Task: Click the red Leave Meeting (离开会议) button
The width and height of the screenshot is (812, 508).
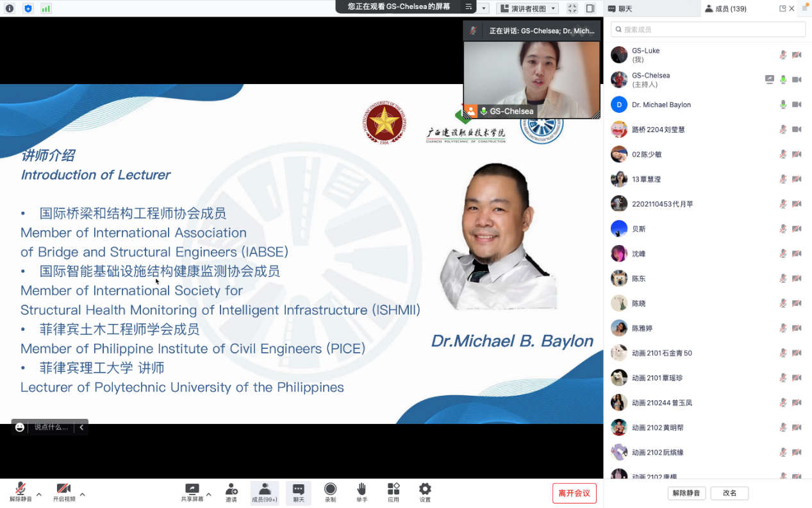Action: (x=574, y=493)
